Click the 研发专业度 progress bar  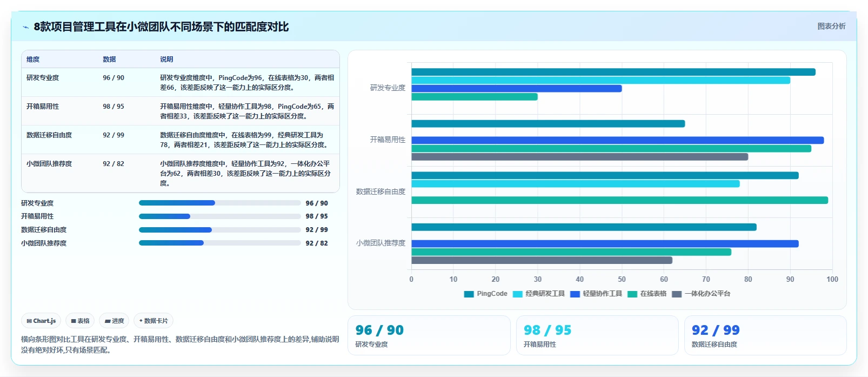(219, 203)
